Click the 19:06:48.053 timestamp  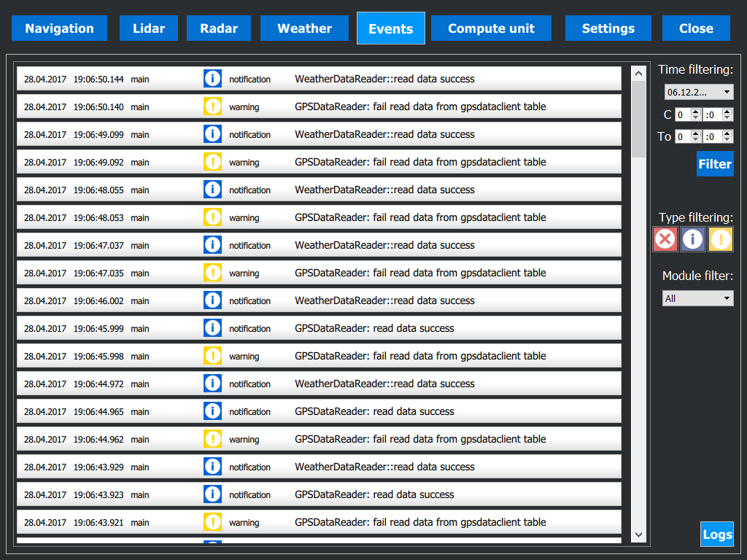point(98,218)
